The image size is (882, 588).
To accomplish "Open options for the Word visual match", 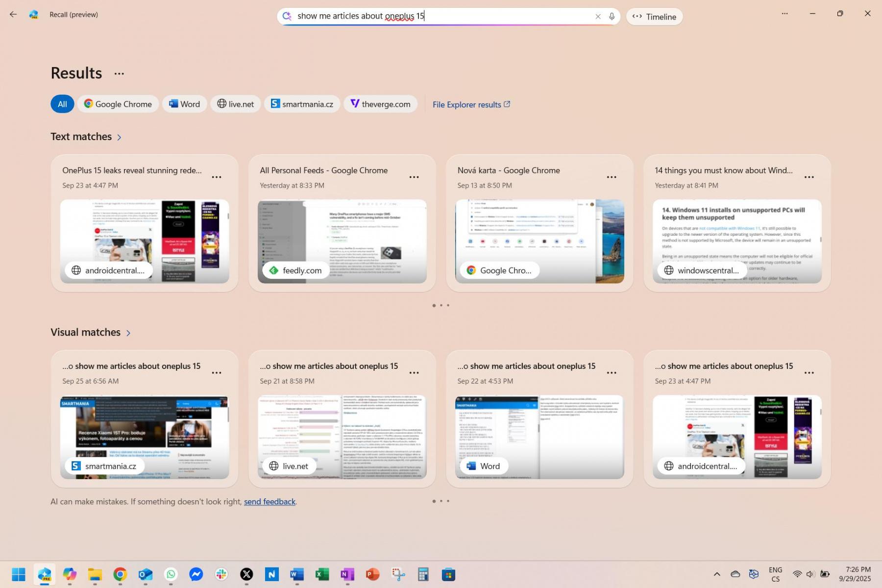I will pyautogui.click(x=611, y=372).
